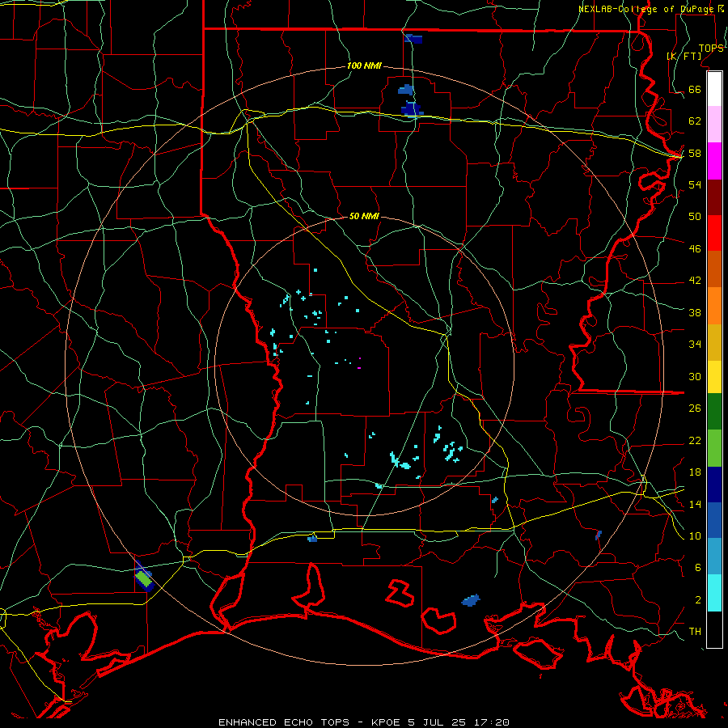This screenshot has height=728, width=728.
Task: Click the yellow 30 kft legend swatch
Action: click(714, 377)
